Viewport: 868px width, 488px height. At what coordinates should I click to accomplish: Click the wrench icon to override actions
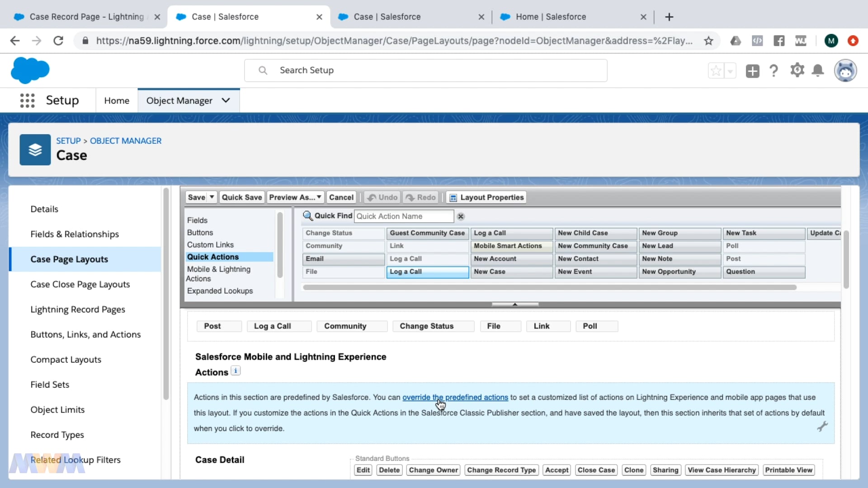pyautogui.click(x=822, y=426)
